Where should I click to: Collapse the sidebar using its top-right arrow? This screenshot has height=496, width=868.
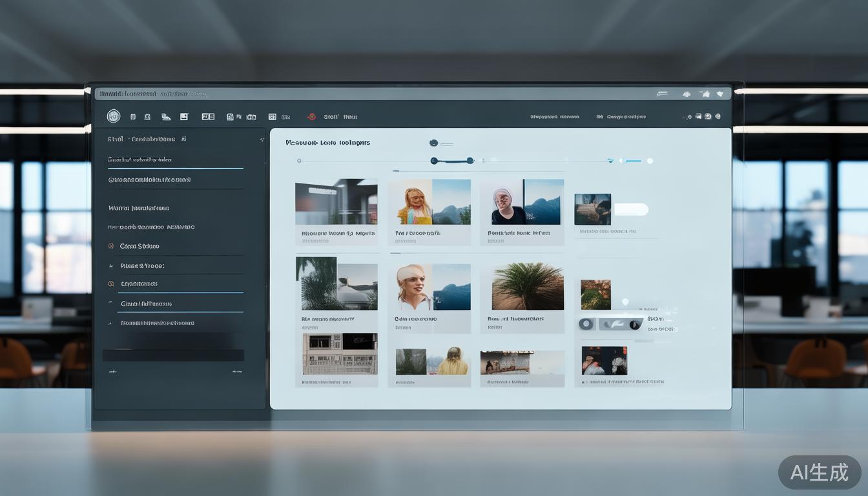click(x=262, y=139)
